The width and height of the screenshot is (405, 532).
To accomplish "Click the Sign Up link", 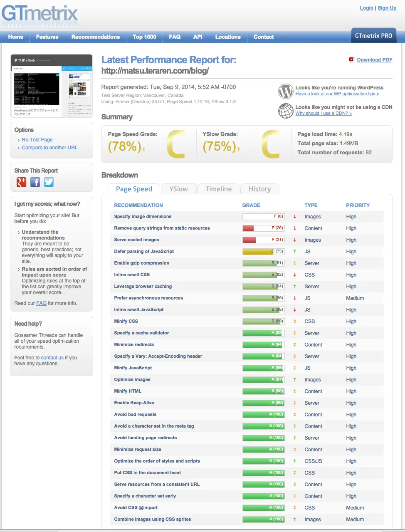I will [387, 8].
